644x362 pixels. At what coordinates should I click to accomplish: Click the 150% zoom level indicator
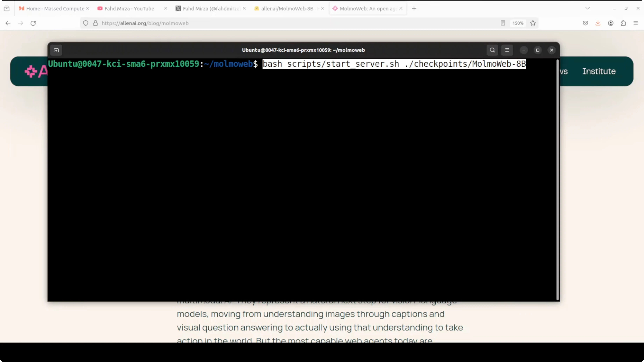point(518,23)
